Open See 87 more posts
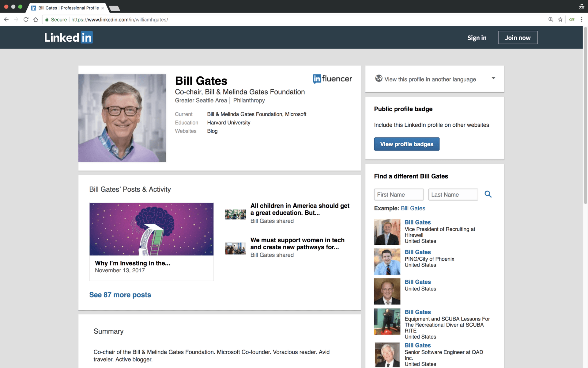The height and width of the screenshot is (368, 588). click(120, 294)
